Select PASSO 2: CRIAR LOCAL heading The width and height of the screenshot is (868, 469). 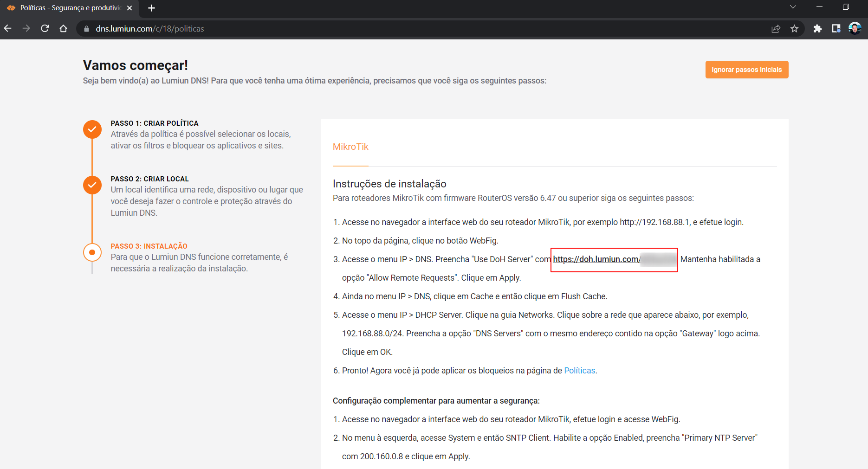coord(149,179)
